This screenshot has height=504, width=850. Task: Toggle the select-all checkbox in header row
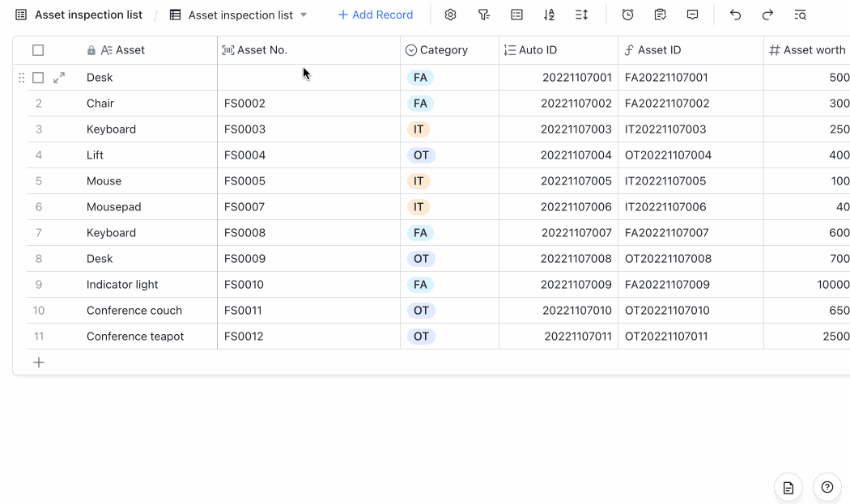[x=38, y=49]
